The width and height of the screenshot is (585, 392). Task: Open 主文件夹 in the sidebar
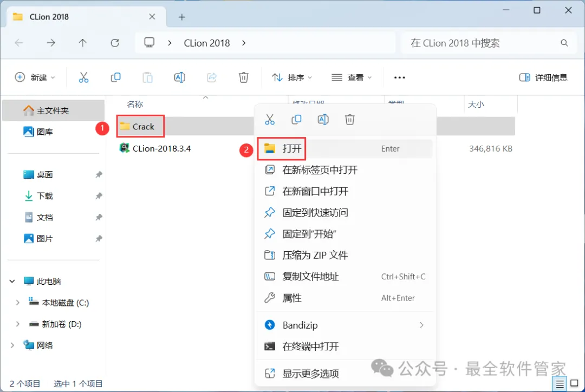[x=53, y=110]
